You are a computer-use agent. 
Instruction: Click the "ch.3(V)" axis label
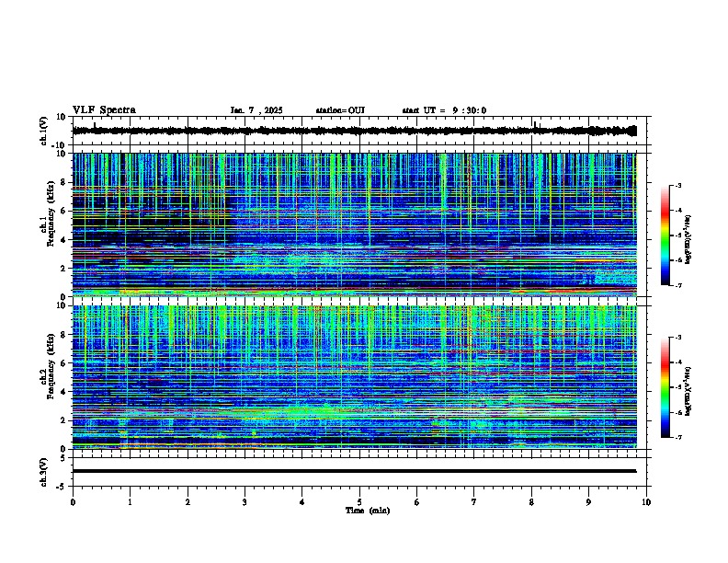(x=44, y=472)
